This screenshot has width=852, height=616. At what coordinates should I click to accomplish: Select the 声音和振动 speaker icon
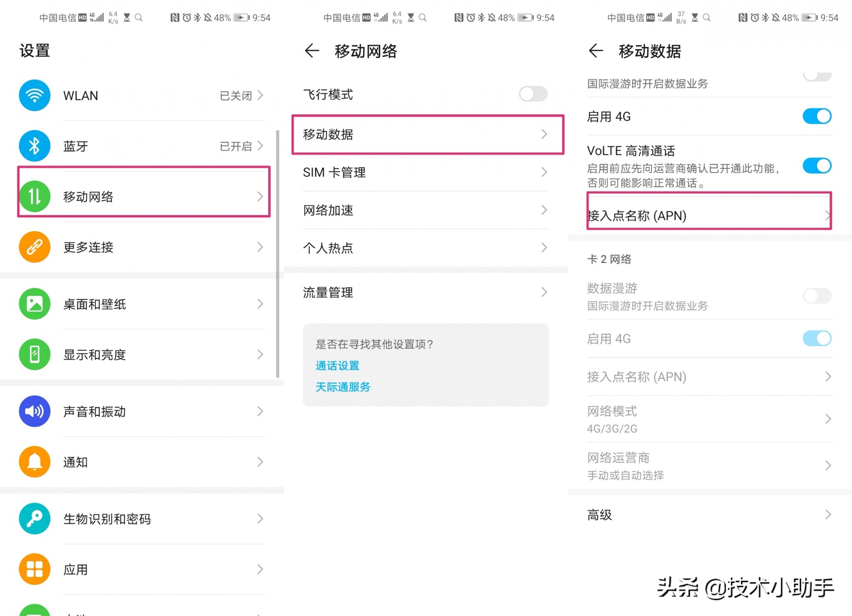(34, 411)
